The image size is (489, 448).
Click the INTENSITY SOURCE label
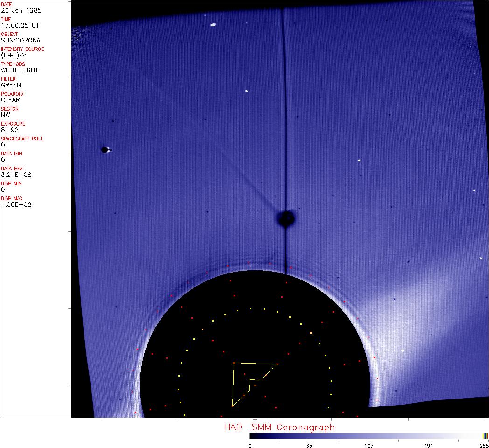click(x=22, y=49)
